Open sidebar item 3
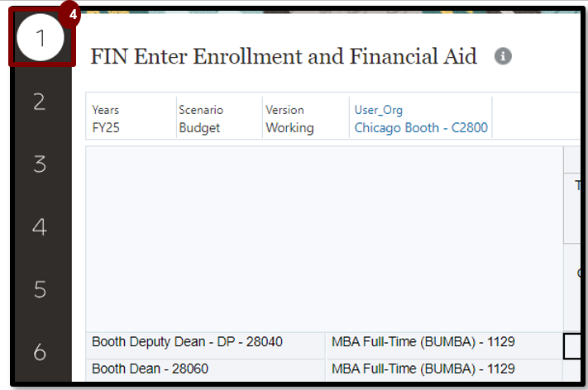This screenshot has height=390, width=588. point(40,164)
